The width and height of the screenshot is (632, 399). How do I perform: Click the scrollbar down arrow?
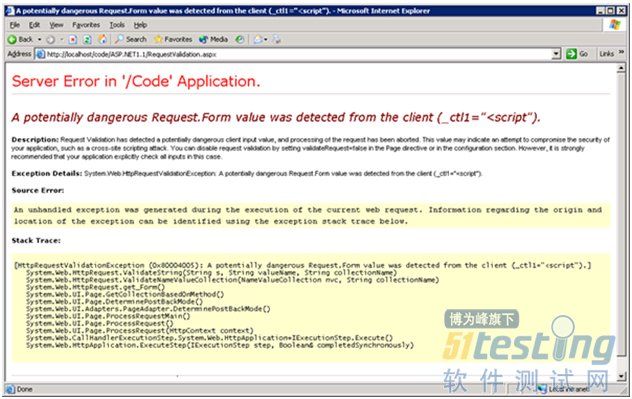(x=621, y=376)
